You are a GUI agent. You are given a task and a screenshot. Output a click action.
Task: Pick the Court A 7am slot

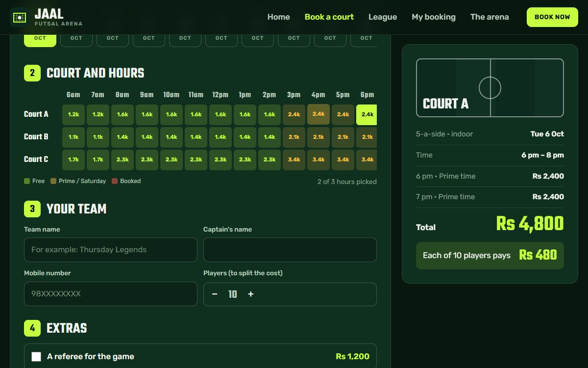pyautogui.click(x=98, y=114)
